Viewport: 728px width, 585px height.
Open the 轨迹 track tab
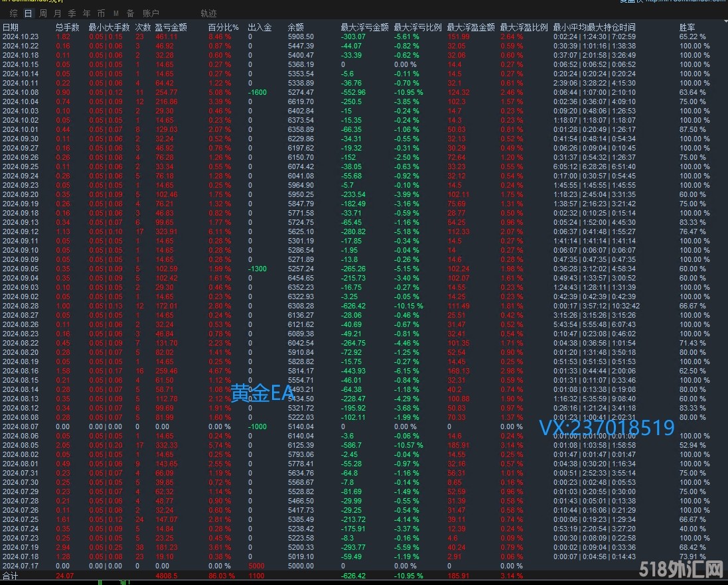pyautogui.click(x=208, y=13)
